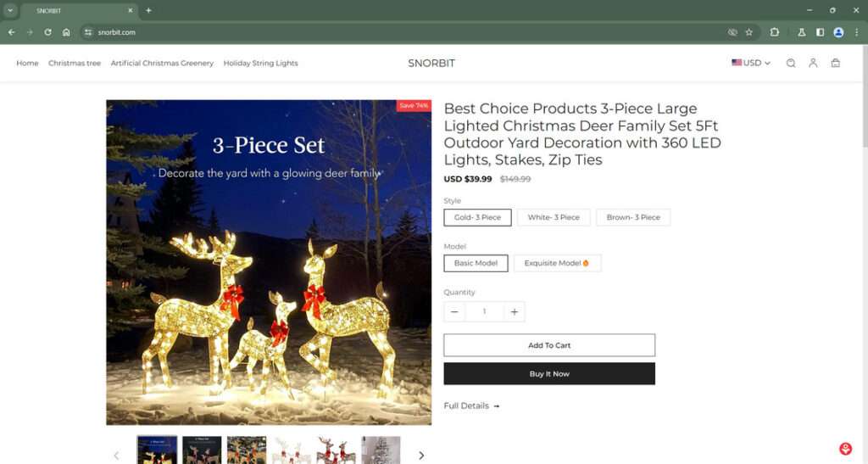Viewport: 868px width, 464px height.
Task: Reload the page in the browser
Action: coord(47,32)
